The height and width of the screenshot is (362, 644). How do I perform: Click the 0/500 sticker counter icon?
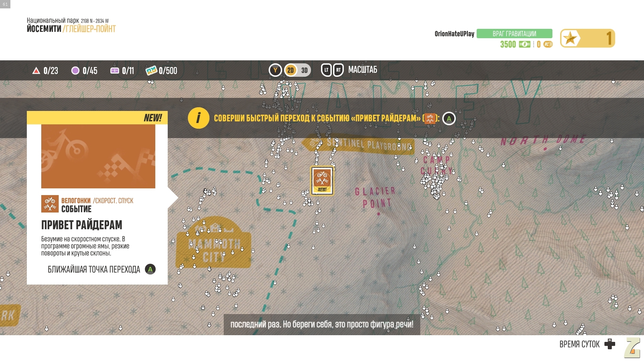point(151,70)
